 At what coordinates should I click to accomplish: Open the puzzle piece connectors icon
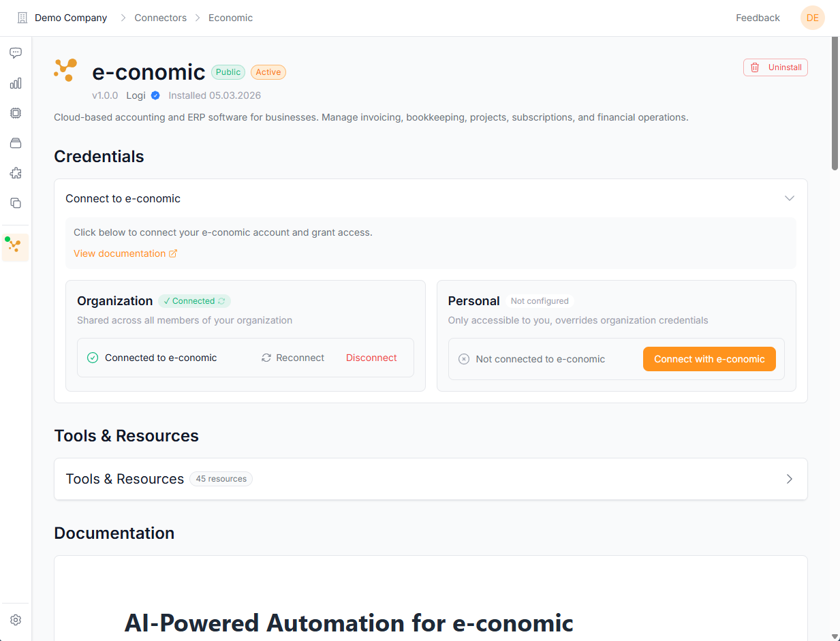coord(16,173)
